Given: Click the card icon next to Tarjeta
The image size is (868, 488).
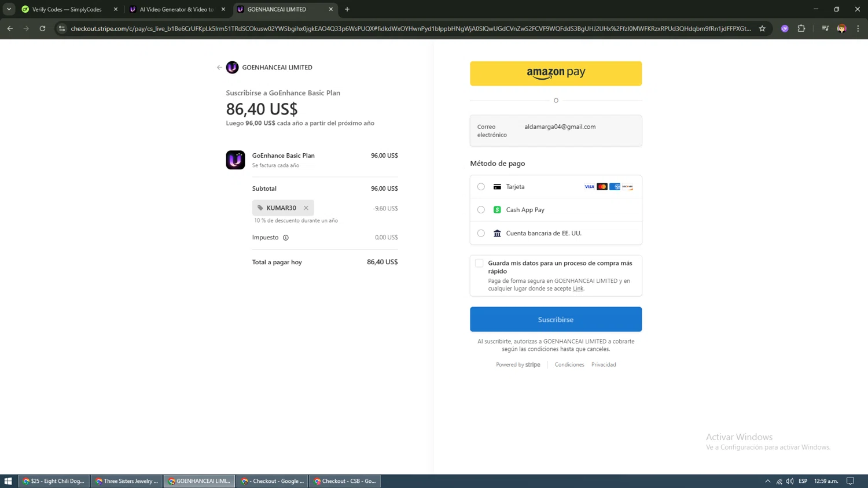Looking at the screenshot, I should coord(497,187).
